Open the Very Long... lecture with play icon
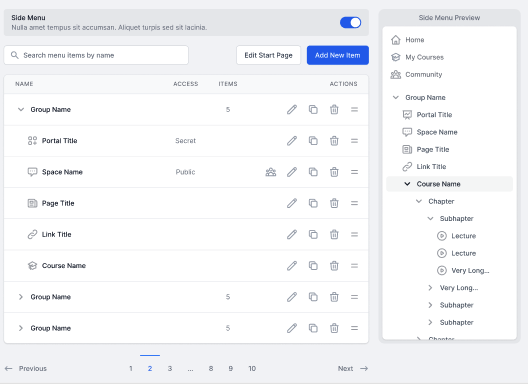528x384 pixels. point(463,270)
